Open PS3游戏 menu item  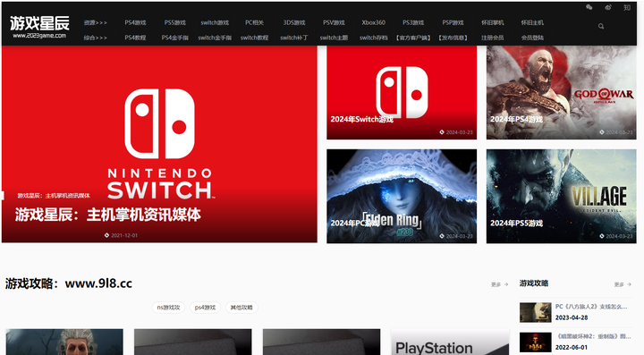(x=413, y=22)
